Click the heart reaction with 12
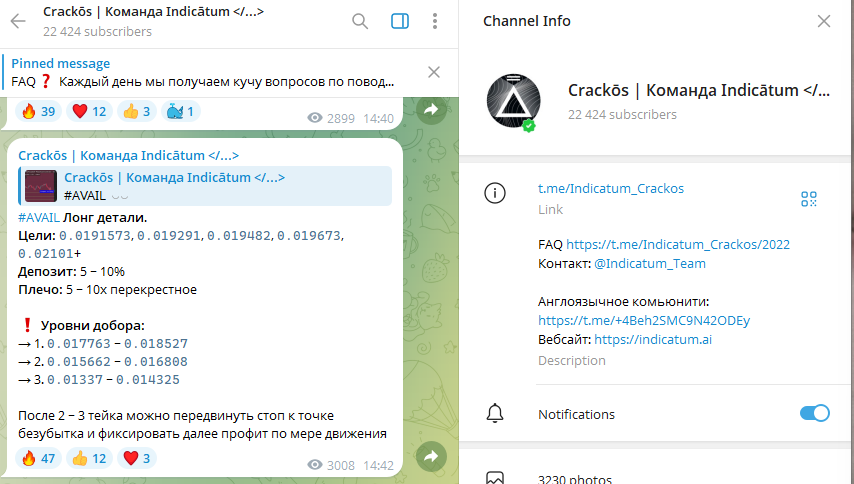 click(89, 111)
